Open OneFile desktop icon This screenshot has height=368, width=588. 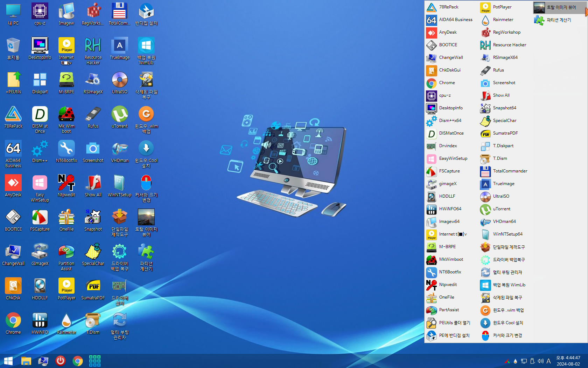pyautogui.click(x=66, y=220)
